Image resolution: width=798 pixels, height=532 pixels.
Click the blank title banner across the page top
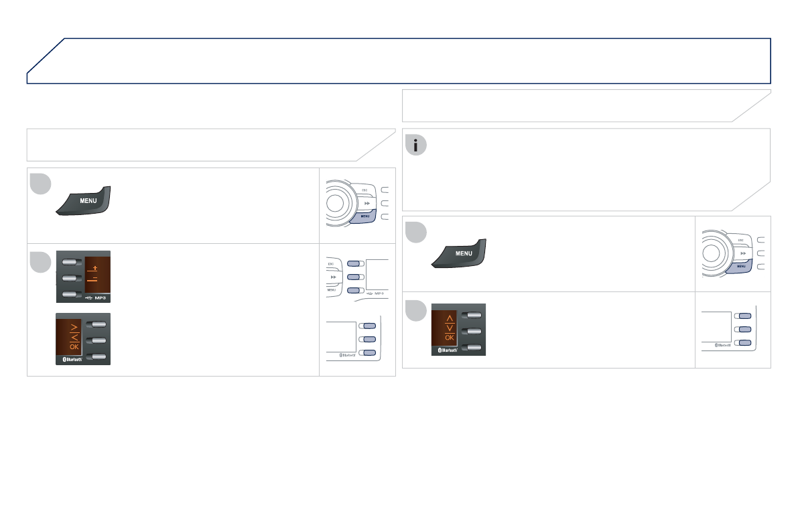(x=399, y=60)
